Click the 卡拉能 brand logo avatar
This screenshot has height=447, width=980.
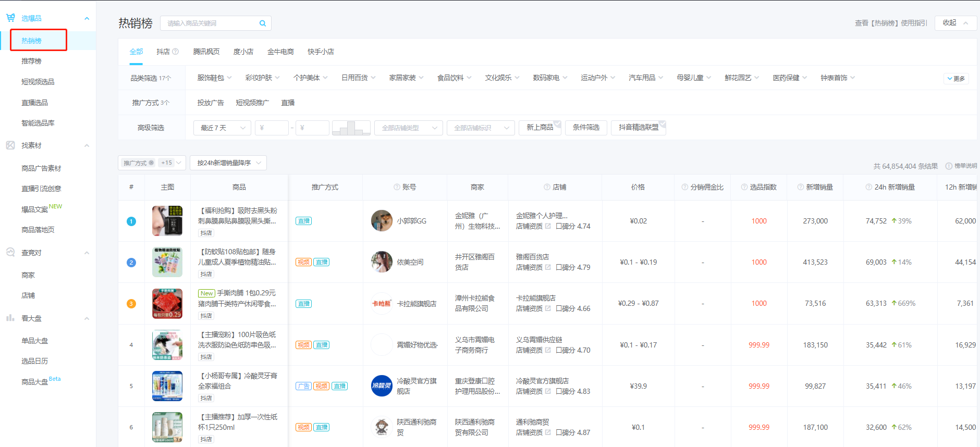point(382,303)
